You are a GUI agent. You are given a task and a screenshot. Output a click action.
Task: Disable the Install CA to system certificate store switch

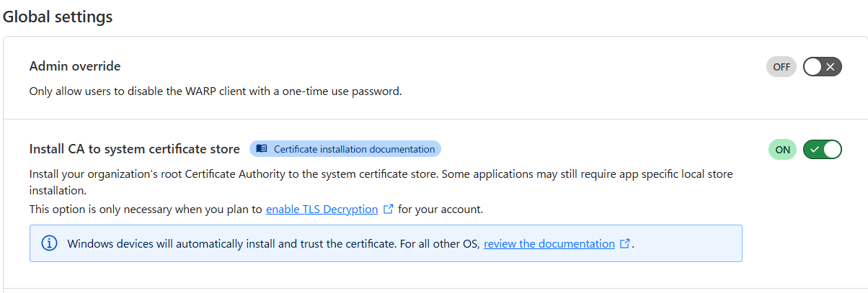point(822,150)
